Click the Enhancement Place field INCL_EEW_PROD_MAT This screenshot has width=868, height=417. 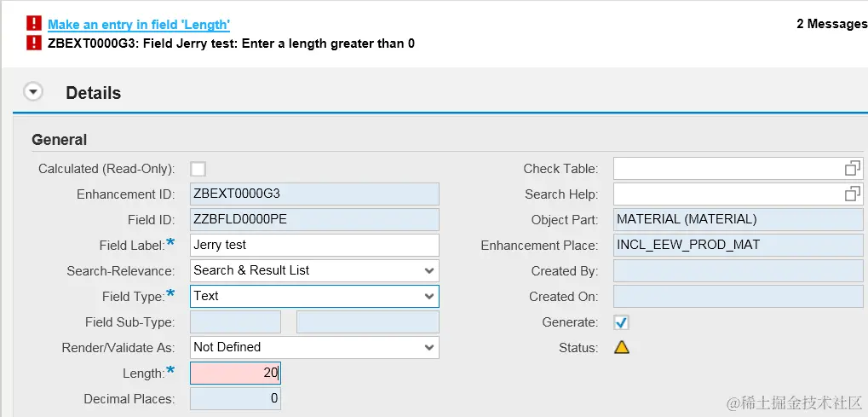tap(738, 245)
